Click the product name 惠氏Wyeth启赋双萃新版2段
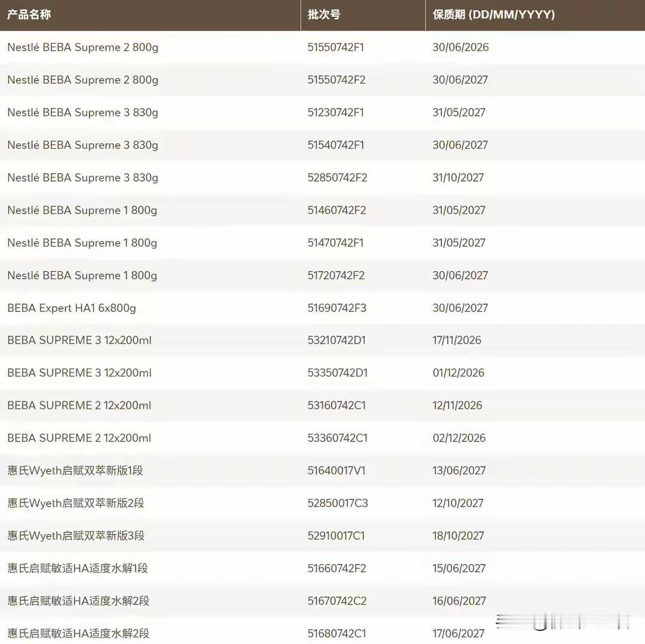Viewport: 645px width, 644px height. click(x=76, y=503)
